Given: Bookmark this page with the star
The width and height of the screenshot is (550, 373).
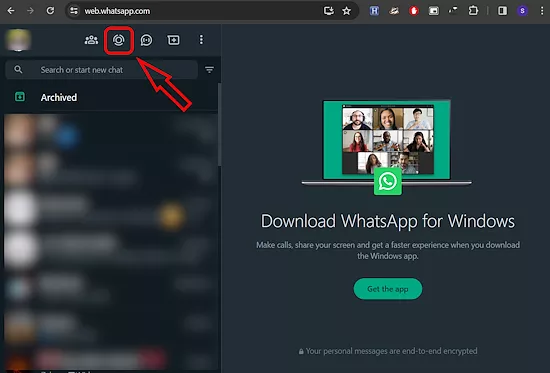Looking at the screenshot, I should pyautogui.click(x=347, y=11).
